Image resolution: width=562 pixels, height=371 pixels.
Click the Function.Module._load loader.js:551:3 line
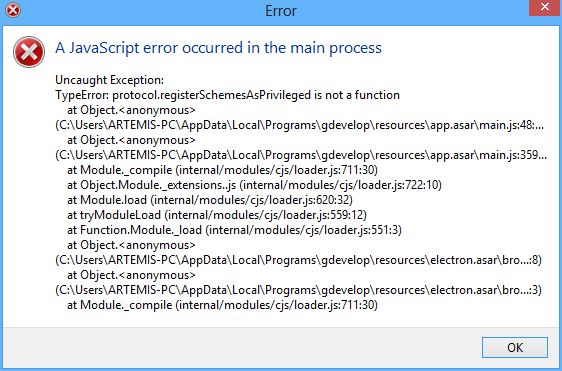[x=234, y=230]
